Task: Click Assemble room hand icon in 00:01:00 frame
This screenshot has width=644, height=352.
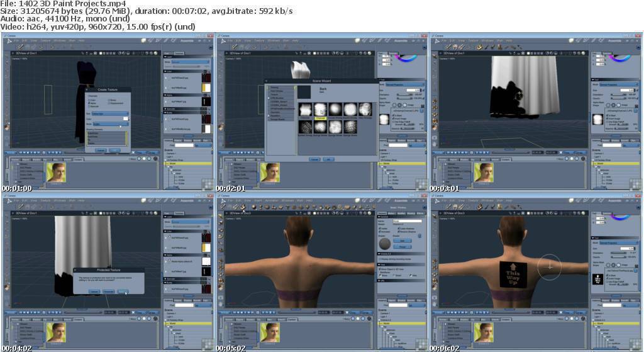Action: coord(143,40)
